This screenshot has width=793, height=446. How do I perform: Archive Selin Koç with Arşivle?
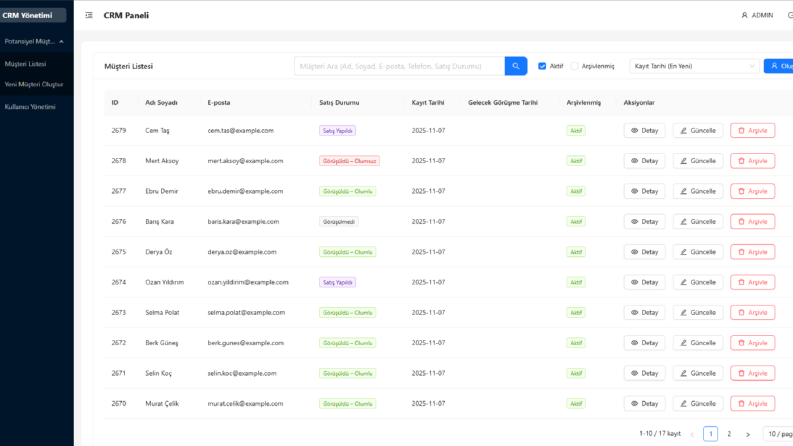coord(753,373)
